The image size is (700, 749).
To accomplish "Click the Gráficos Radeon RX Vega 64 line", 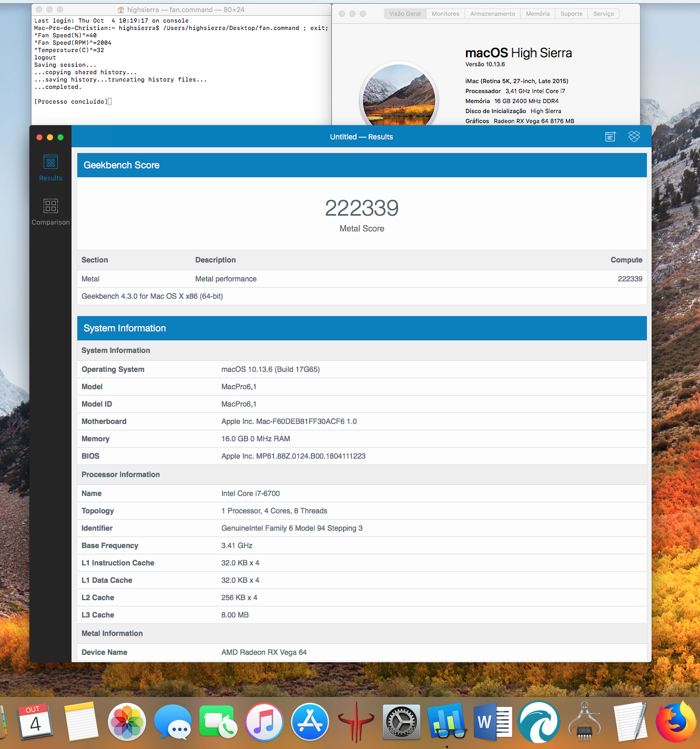I will [x=520, y=121].
